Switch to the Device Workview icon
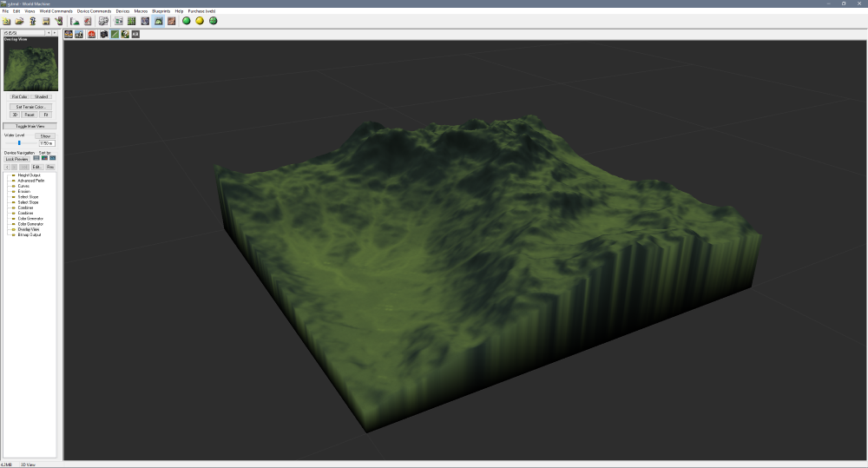The image size is (868, 468). click(x=118, y=21)
